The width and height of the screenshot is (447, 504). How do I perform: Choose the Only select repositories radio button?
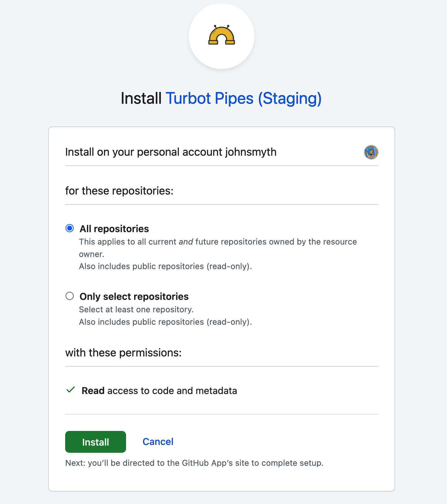click(x=70, y=296)
